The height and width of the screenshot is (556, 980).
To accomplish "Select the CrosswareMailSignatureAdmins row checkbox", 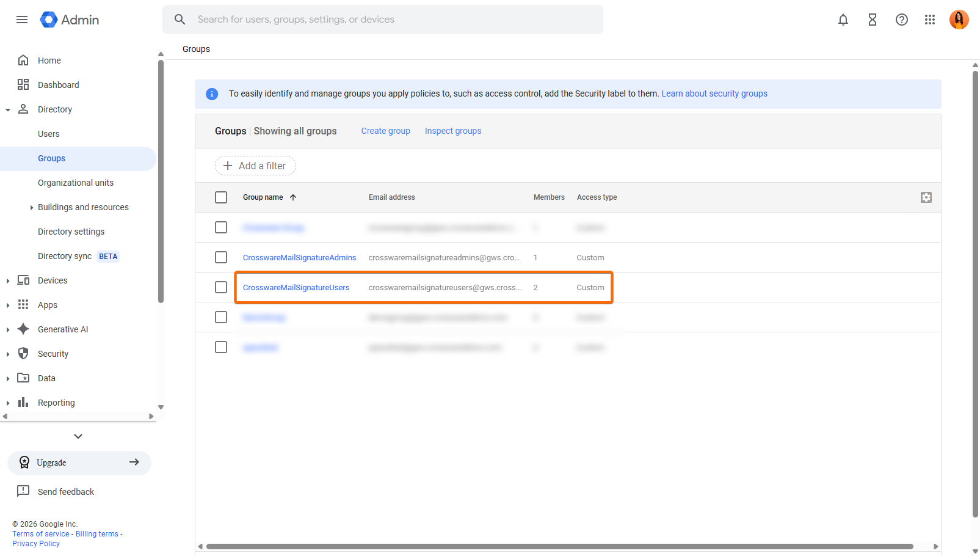I will pyautogui.click(x=221, y=257).
